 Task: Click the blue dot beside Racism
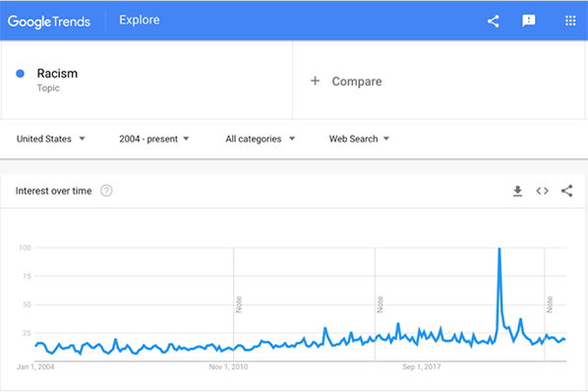[21, 74]
